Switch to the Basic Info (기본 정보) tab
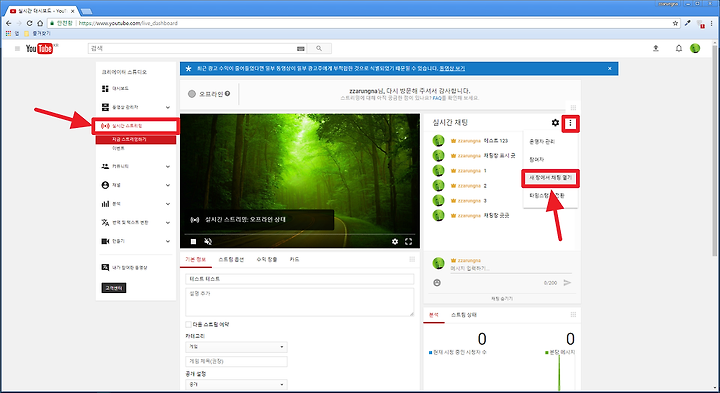The height and width of the screenshot is (393, 720). click(x=196, y=259)
